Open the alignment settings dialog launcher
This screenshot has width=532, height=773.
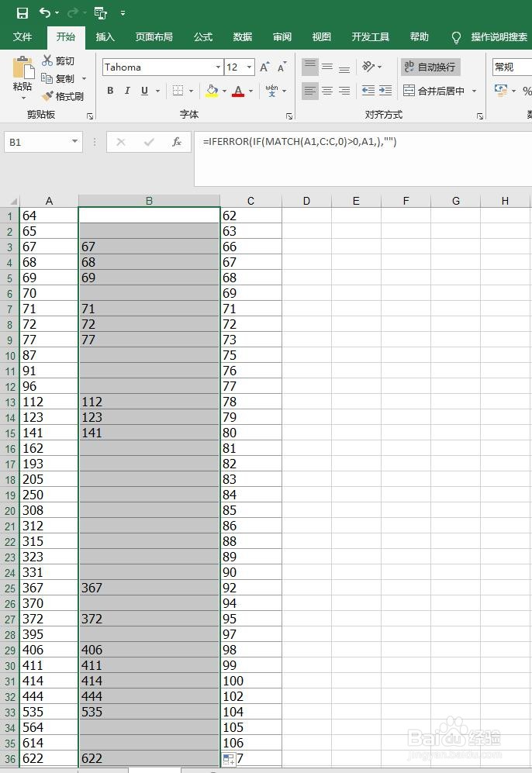480,116
